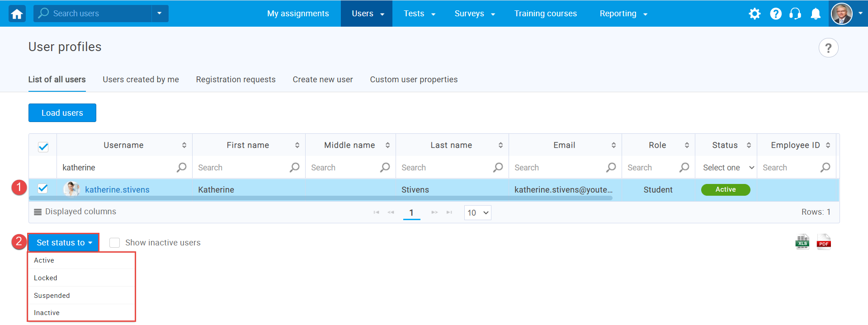
Task: Expand the Set status to dropdown
Action: 64,243
